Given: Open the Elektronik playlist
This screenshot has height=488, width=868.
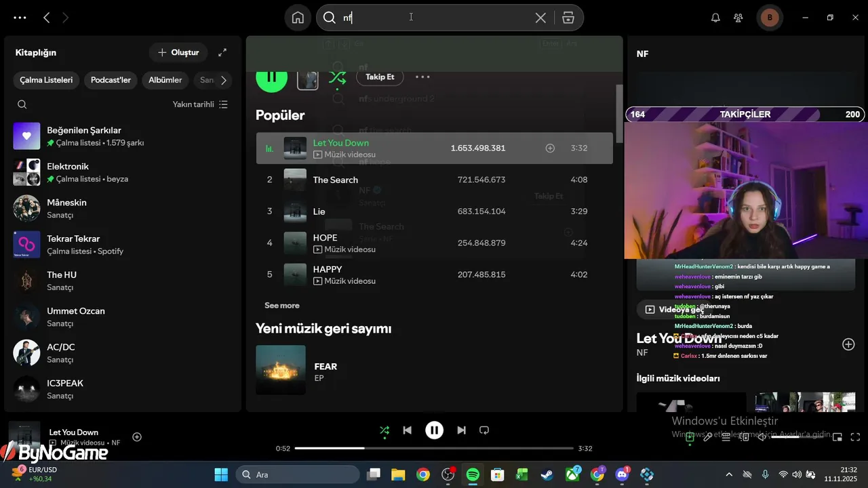Looking at the screenshot, I should coord(123,172).
